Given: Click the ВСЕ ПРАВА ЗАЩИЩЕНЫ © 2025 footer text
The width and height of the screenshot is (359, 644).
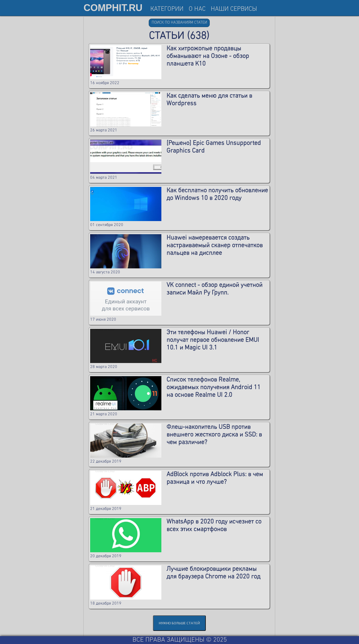Looking at the screenshot, I should click(179, 640).
